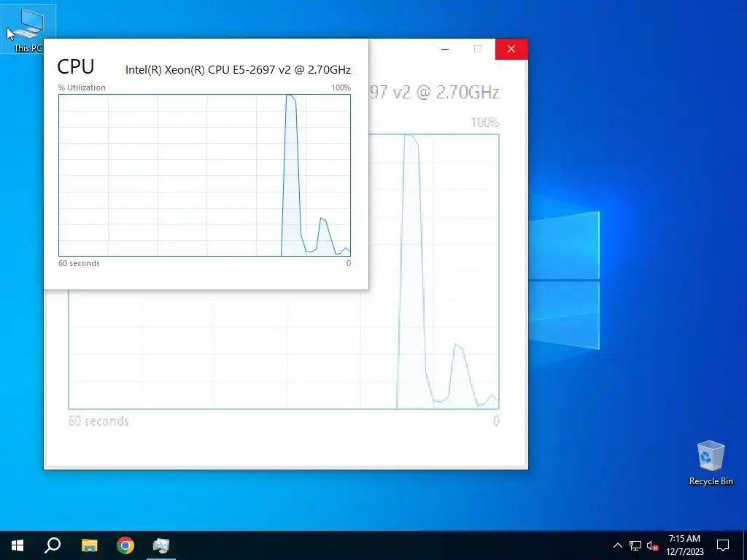
Task: Open clock showing 7:15 AM
Action: coord(684,545)
